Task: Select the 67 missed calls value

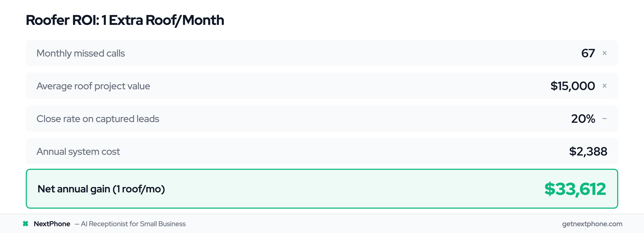Action: 588,53
